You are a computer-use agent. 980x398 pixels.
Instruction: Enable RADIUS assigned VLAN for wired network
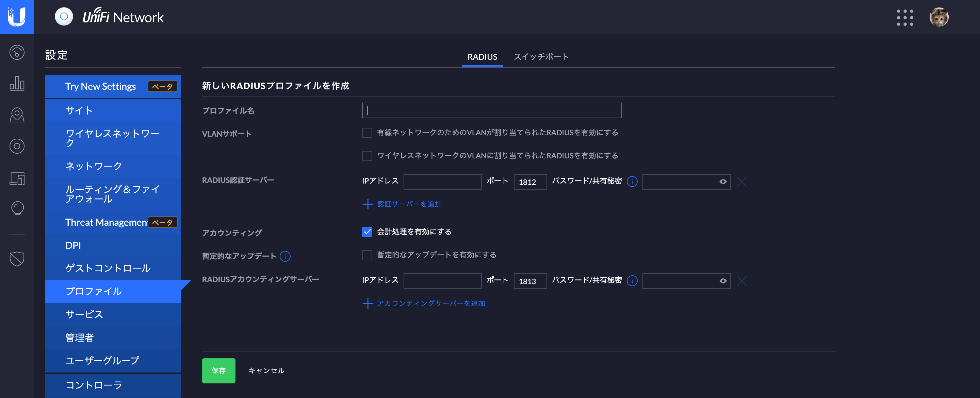(x=367, y=133)
